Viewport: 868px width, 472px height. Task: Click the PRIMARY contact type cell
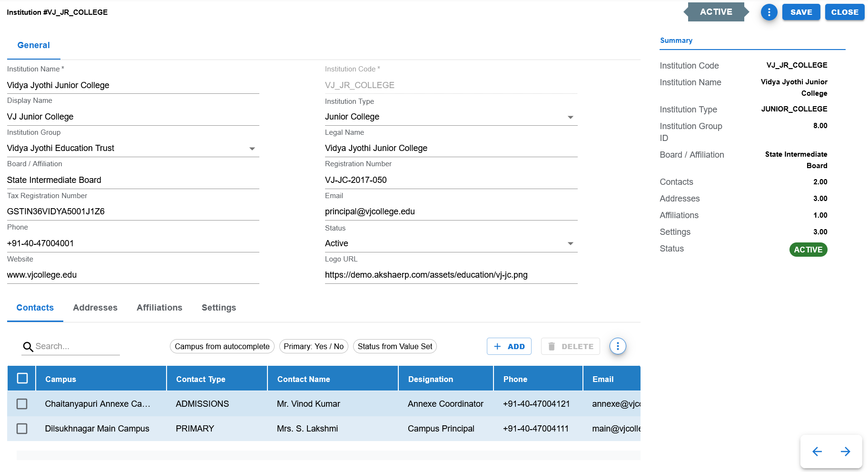point(217,429)
